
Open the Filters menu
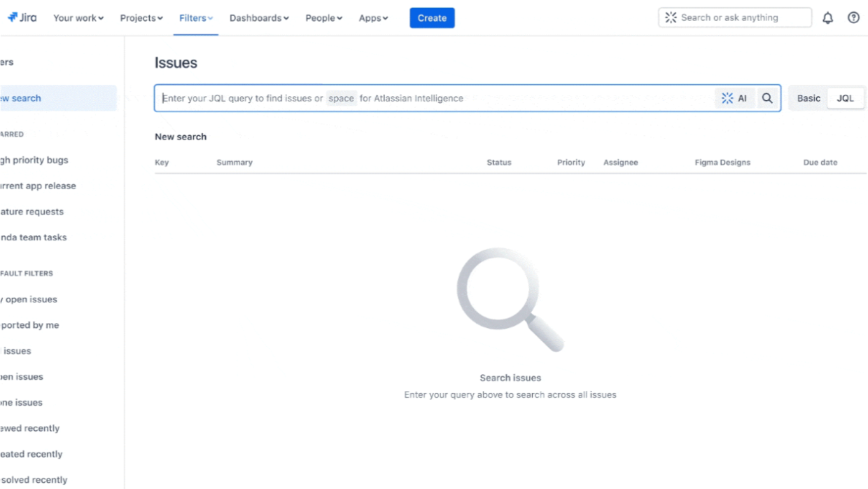pyautogui.click(x=195, y=18)
